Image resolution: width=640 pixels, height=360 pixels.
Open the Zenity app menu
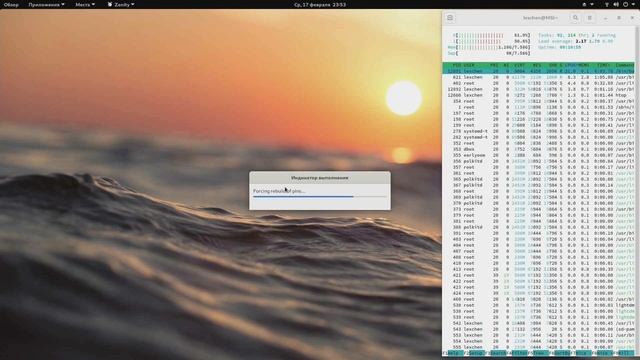point(121,4)
